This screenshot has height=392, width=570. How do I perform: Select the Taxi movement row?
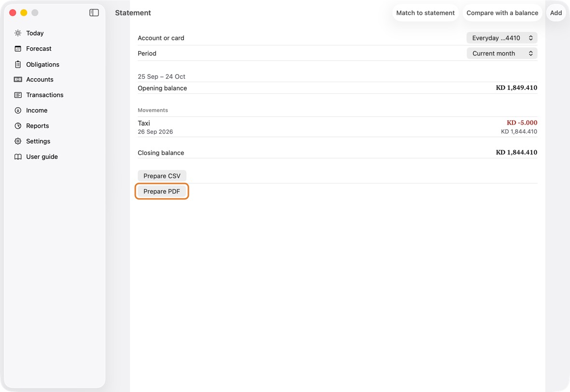coord(337,127)
